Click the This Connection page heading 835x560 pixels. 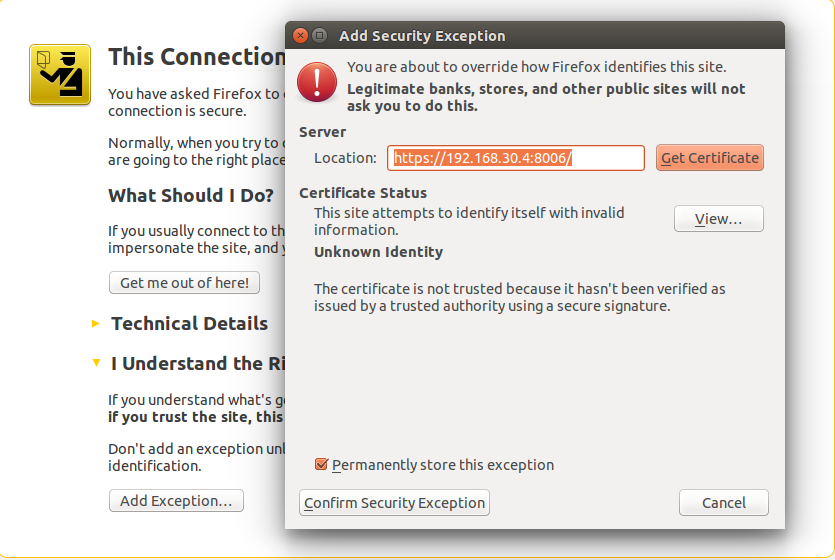click(197, 57)
